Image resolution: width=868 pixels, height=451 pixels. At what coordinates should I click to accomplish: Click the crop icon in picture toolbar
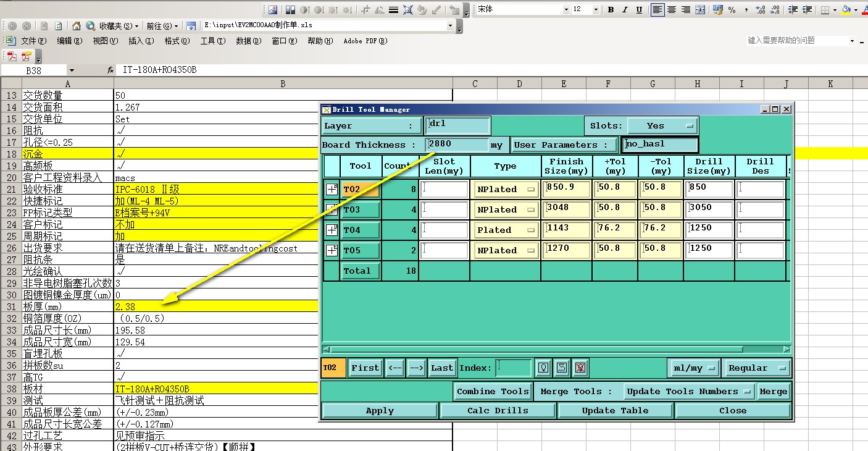click(x=366, y=9)
